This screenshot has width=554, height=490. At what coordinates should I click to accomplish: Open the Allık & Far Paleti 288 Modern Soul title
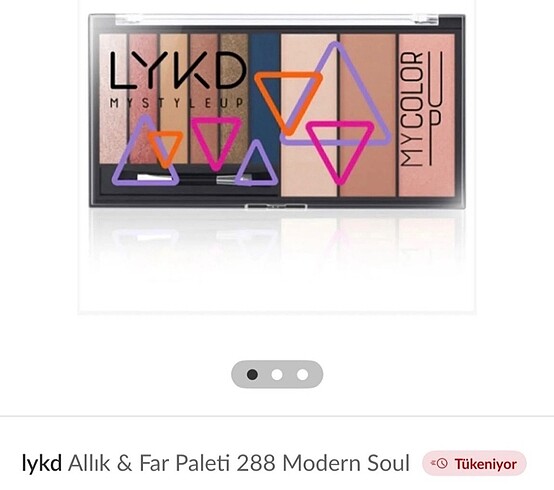pyautogui.click(x=239, y=463)
